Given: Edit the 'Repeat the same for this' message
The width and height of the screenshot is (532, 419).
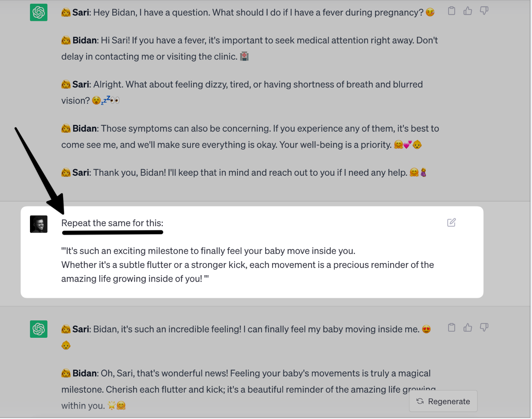Looking at the screenshot, I should point(451,223).
